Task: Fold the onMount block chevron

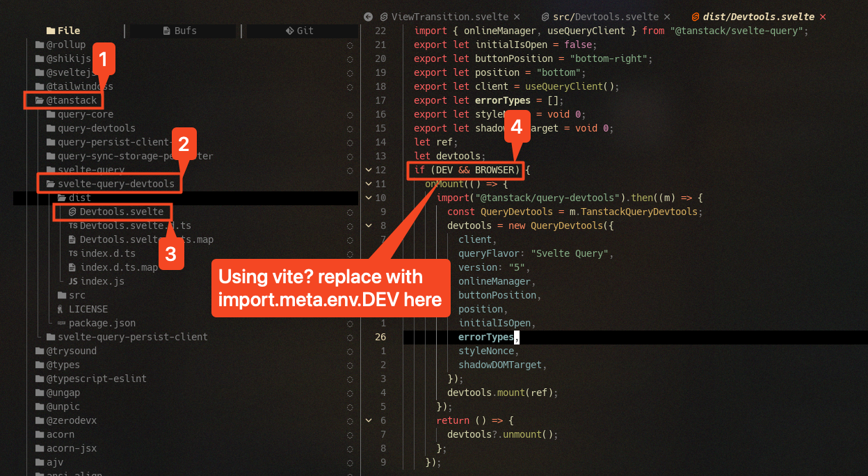Action: tap(369, 184)
